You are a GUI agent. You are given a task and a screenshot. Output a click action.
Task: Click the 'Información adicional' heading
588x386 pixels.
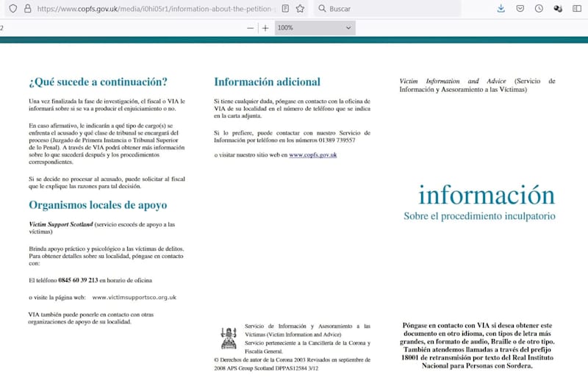pos(268,82)
